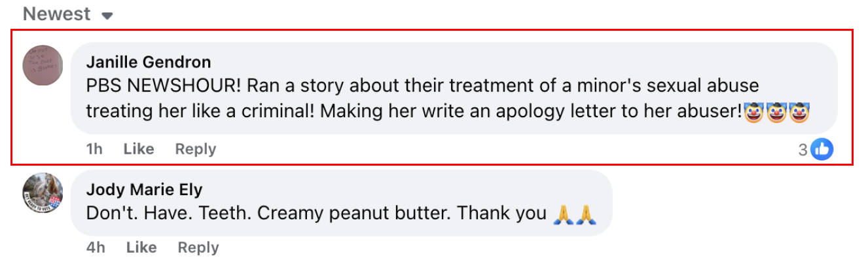Click the second praying hands emoji
Image resolution: width=868 pixels, height=275 pixels.
pos(585,213)
